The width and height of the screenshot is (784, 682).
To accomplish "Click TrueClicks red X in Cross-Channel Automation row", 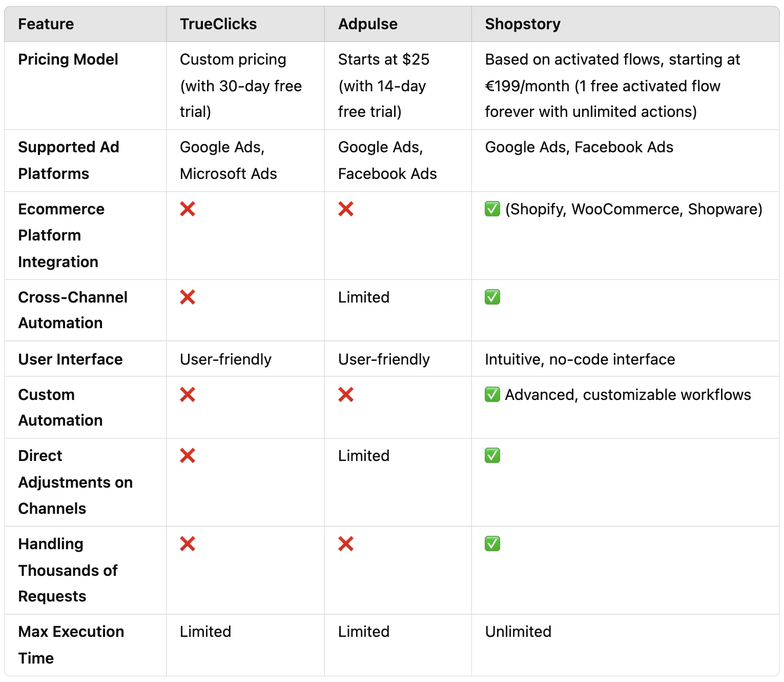I will click(x=188, y=297).
